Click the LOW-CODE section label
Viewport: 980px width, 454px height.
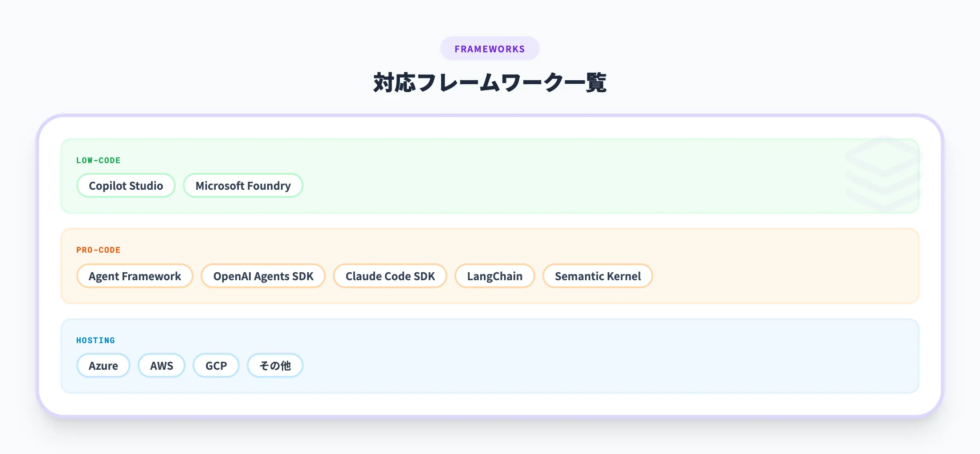click(x=98, y=160)
